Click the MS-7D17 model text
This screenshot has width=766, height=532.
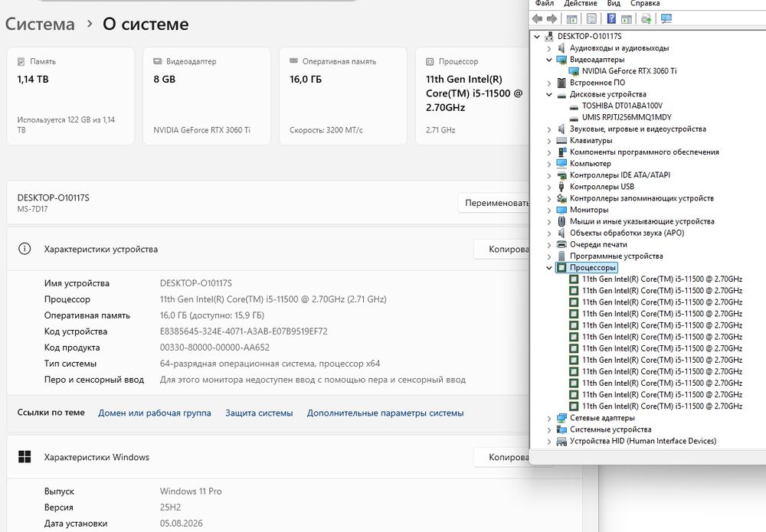click(x=32, y=210)
